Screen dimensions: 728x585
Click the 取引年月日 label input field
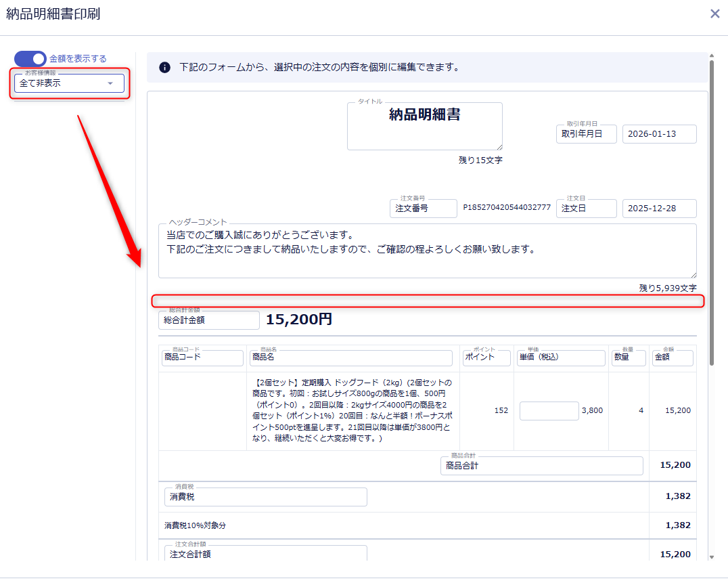[586, 134]
